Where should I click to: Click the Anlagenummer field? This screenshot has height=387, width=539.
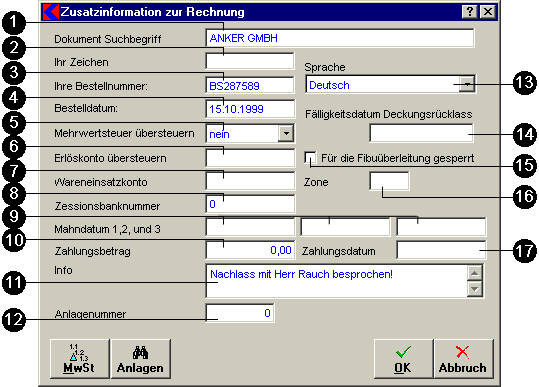[240, 313]
